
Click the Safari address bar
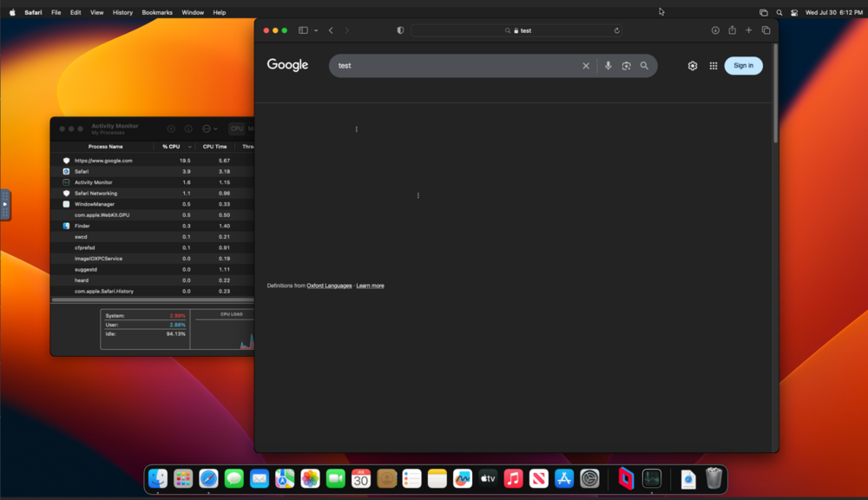[x=516, y=30]
